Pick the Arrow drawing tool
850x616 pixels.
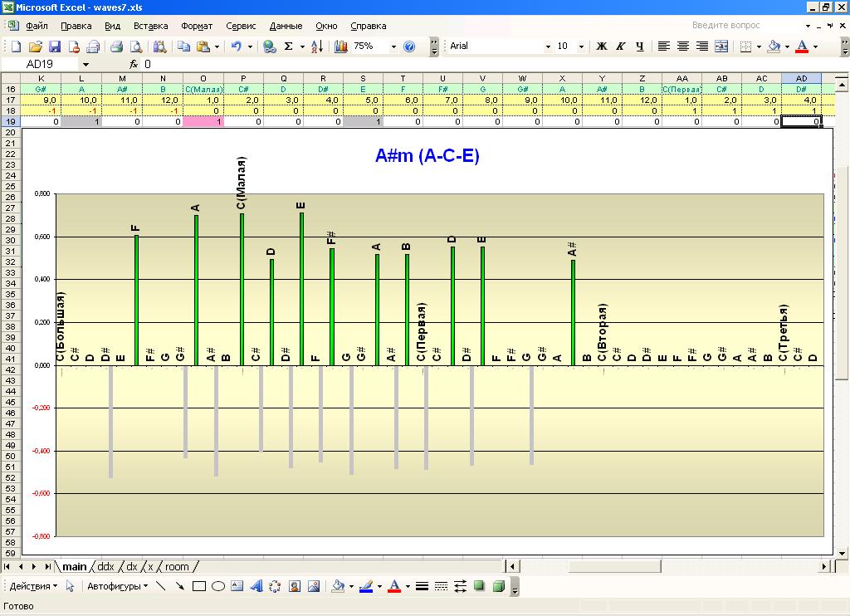click(180, 586)
